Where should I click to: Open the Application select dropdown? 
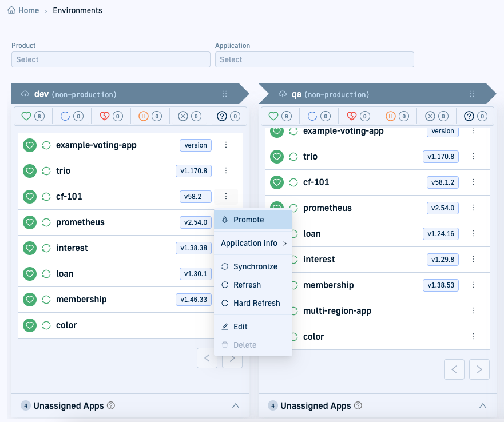314,59
